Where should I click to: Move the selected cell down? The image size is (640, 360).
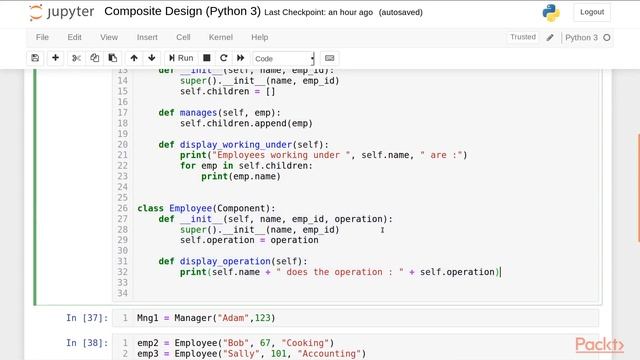pos(151,58)
